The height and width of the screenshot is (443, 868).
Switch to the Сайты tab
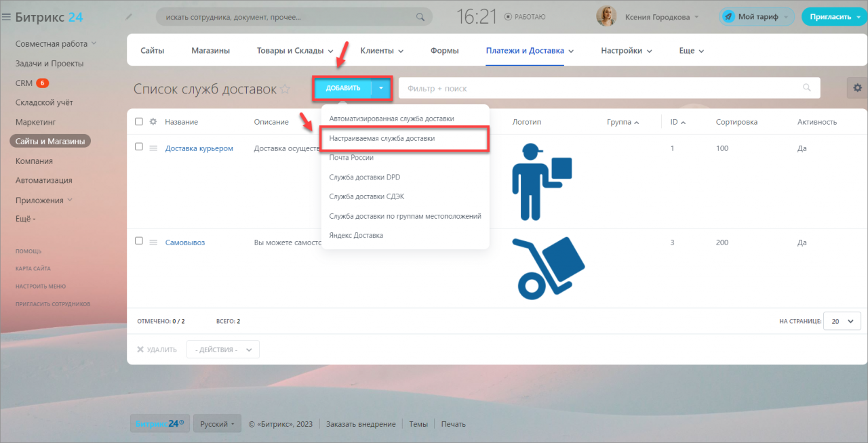(x=152, y=51)
